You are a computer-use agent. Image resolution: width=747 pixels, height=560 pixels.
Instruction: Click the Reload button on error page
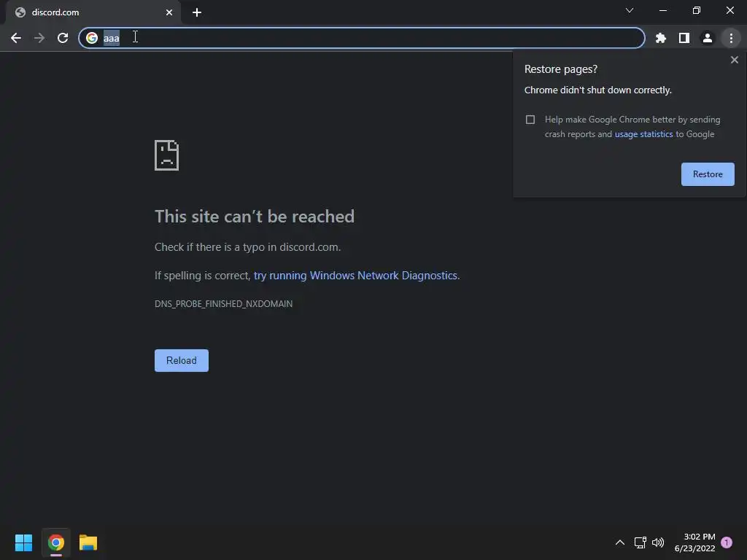tap(182, 360)
